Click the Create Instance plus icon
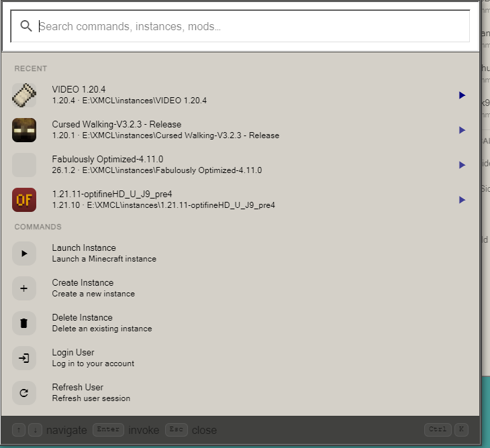 tap(24, 288)
